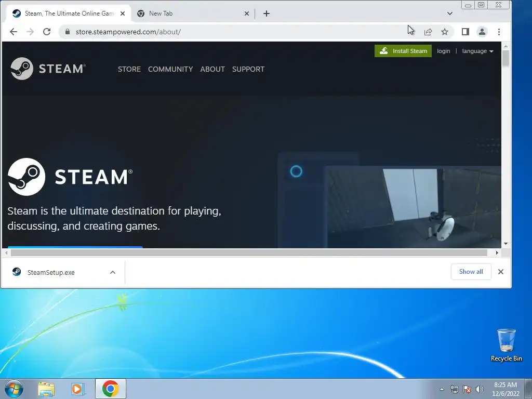Open the ABOUT menu item
532x399 pixels.
tap(212, 69)
